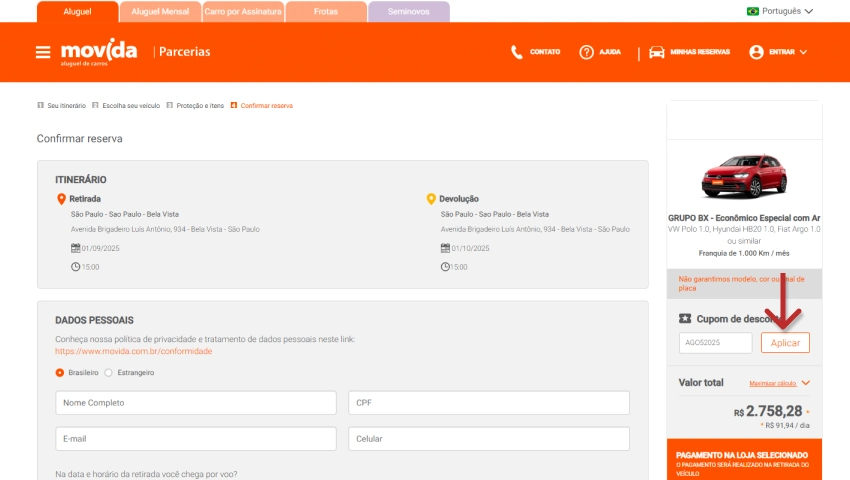Switch to the Aluguel Mensal tab
850x480 pixels.
[160, 11]
